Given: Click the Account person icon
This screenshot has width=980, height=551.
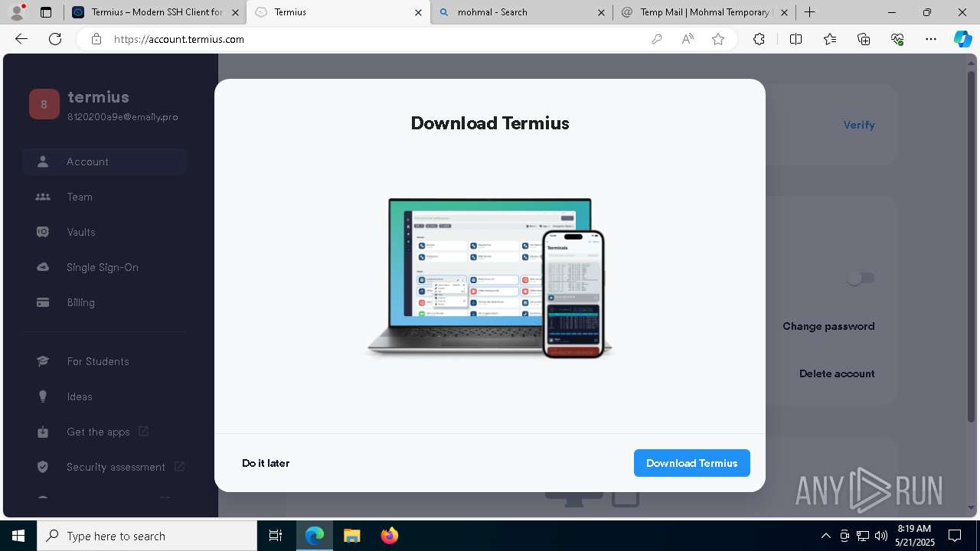Looking at the screenshot, I should tap(43, 161).
